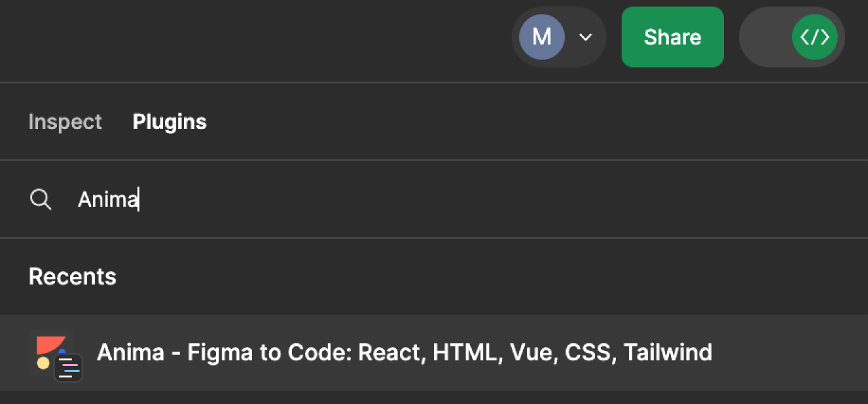868x404 pixels.
Task: Click the yellow circle in Anima logo
Action: click(x=43, y=363)
